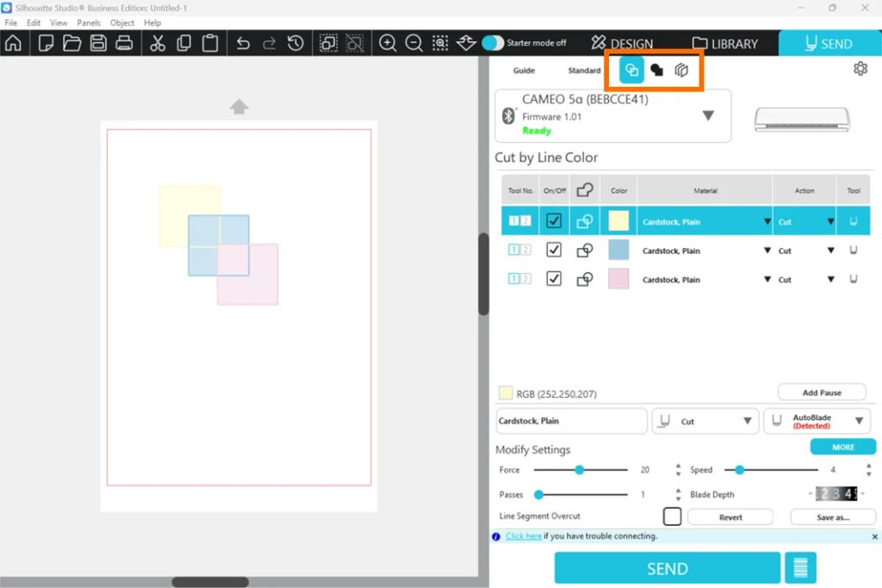Screen dimensions: 882x588
Task: Click the Print icon in toolbar
Action: tap(125, 43)
